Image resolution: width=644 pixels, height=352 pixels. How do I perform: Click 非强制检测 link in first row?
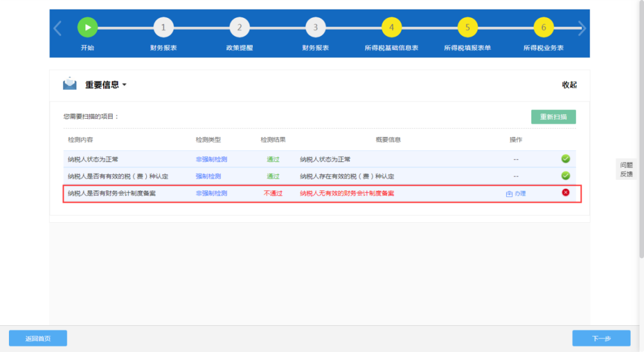tap(211, 160)
